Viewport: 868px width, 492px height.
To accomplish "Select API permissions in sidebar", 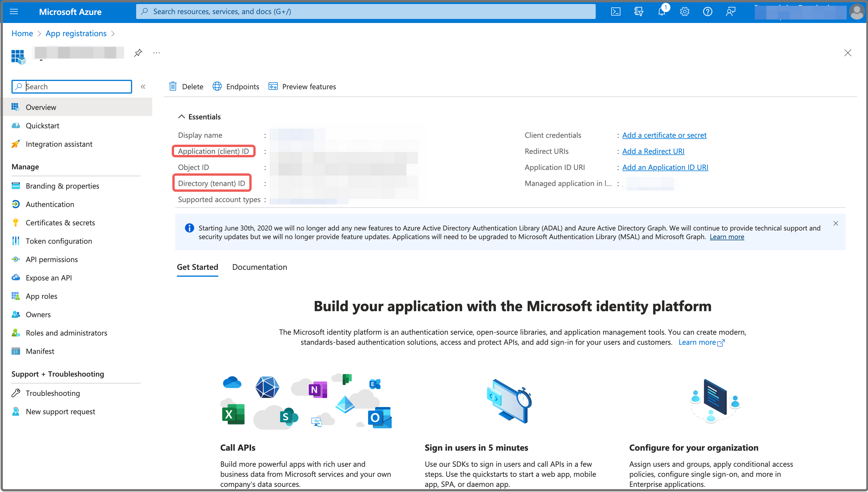I will tap(52, 259).
